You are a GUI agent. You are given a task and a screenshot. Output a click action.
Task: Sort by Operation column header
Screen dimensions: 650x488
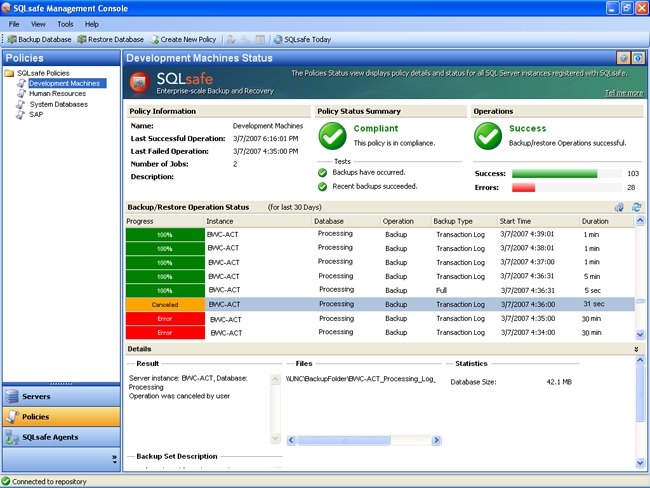(x=406, y=221)
